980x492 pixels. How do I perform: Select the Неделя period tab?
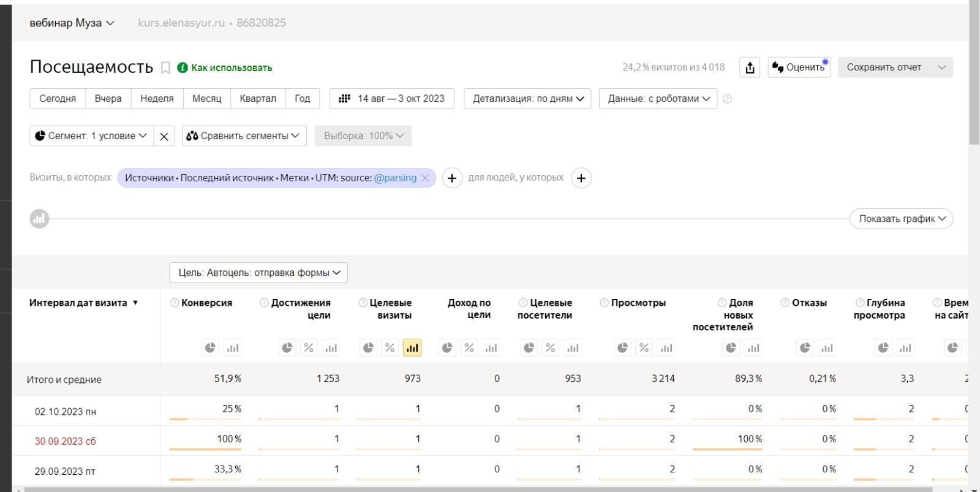[x=157, y=99]
